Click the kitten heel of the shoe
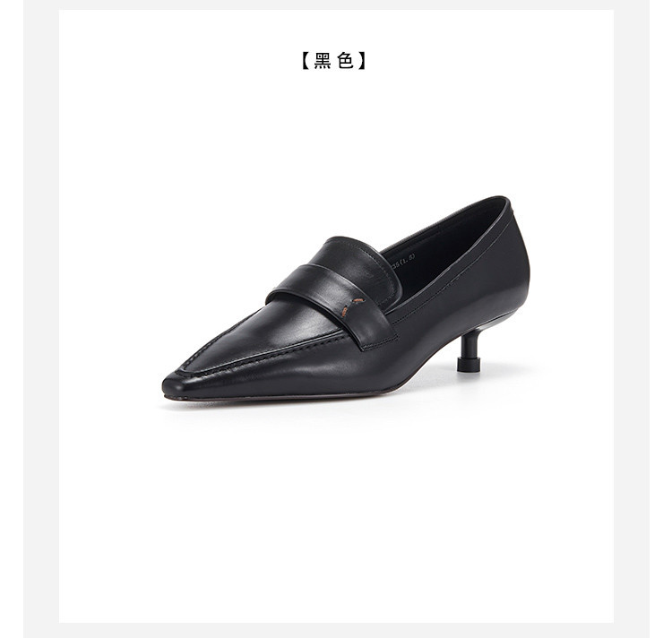 469,351
